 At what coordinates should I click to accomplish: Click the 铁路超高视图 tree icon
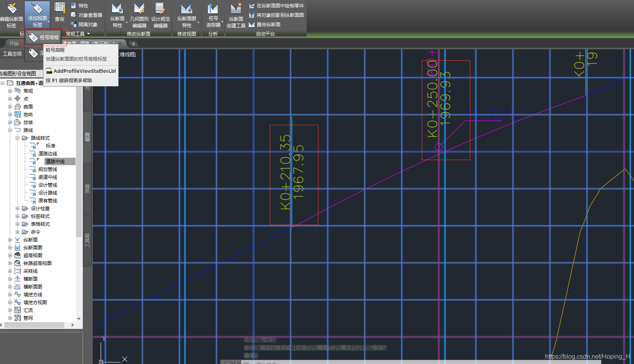tap(18, 263)
